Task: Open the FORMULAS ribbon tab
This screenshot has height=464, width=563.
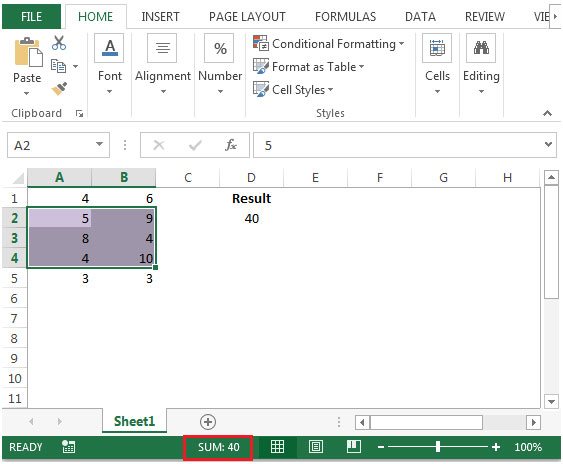Action: point(345,17)
